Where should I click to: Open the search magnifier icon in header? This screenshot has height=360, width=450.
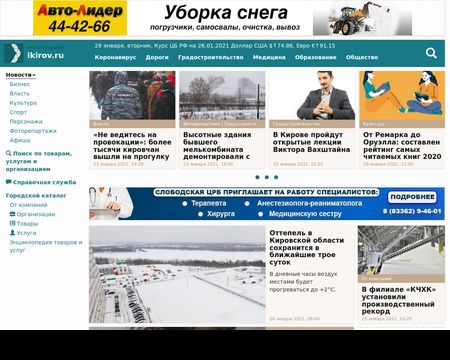[431, 53]
